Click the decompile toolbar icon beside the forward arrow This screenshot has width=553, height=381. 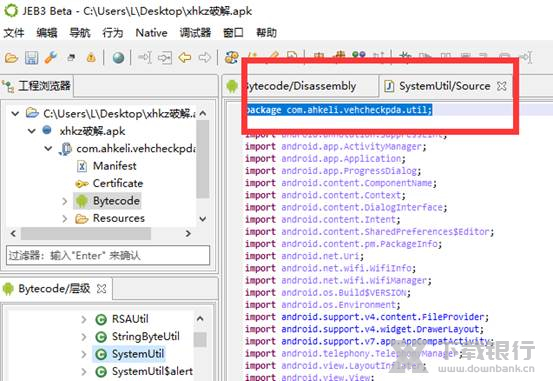(x=232, y=58)
